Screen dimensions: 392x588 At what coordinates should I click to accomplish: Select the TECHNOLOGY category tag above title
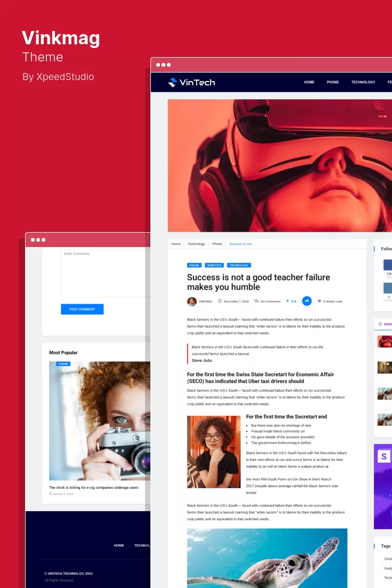click(239, 265)
